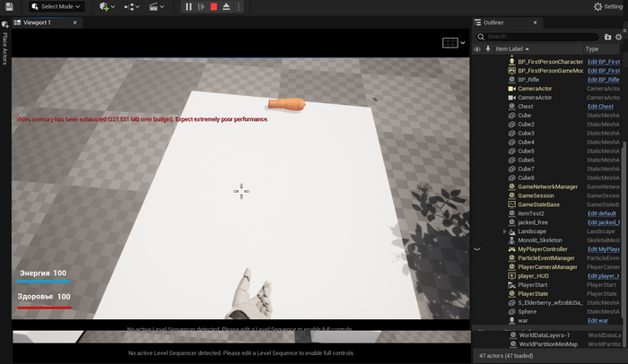The width and height of the screenshot is (628, 364).
Task: Create a new folder in the Outliner
Action: coord(607,37)
